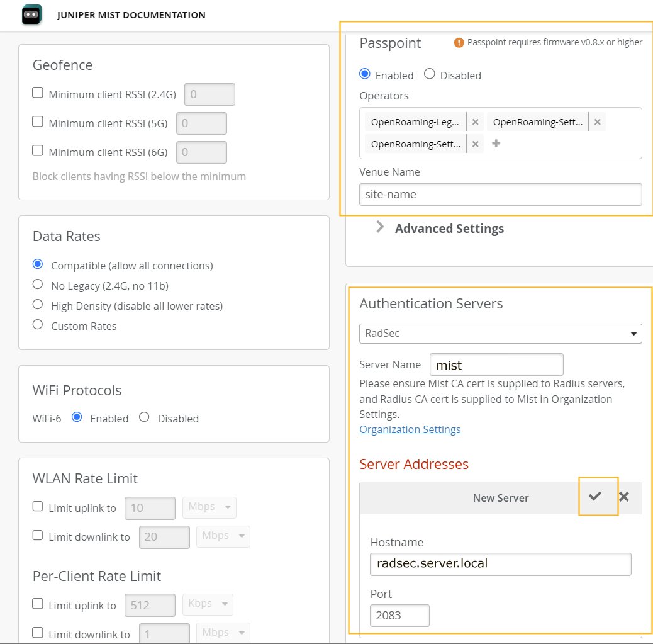This screenshot has width=653, height=644.
Task: Open the WLAN uplink Mbps unit dropdown
Action: click(209, 507)
